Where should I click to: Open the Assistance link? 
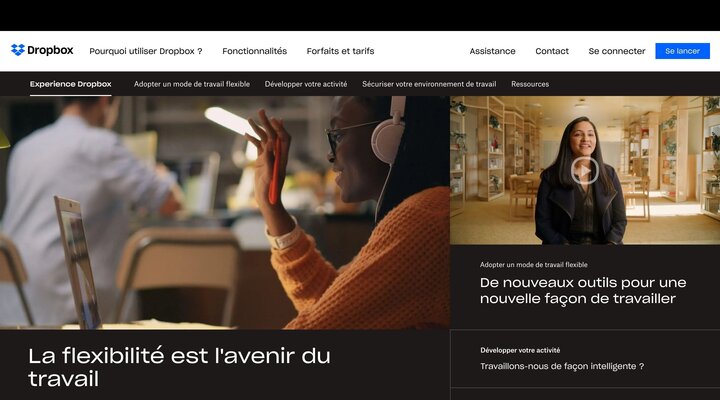click(x=492, y=51)
